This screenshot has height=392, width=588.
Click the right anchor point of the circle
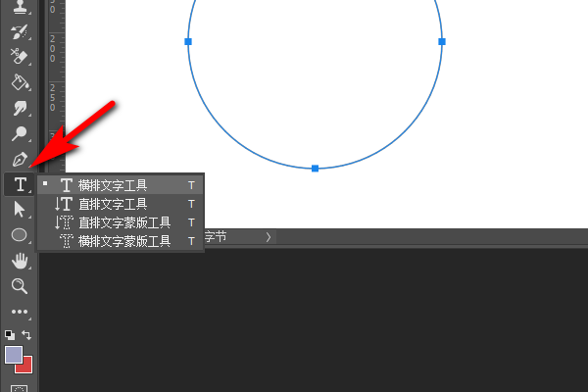point(442,41)
